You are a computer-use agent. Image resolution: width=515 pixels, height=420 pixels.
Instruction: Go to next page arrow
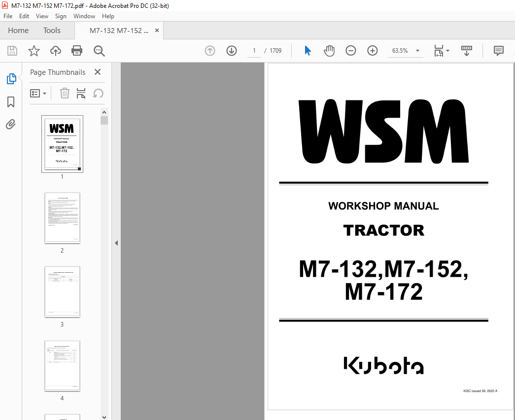[x=232, y=51]
